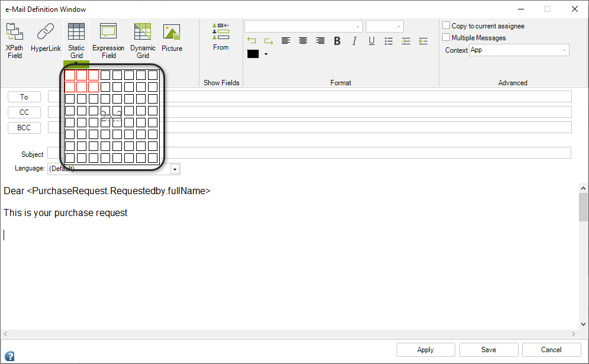Open font color dropdown arrow
The image size is (589, 364).
266,54
